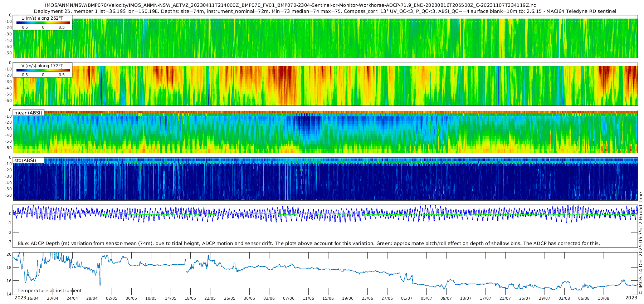Click the 'Temperature at instrument' label
Viewport: 644px width, 304px height.
[x=49, y=291]
